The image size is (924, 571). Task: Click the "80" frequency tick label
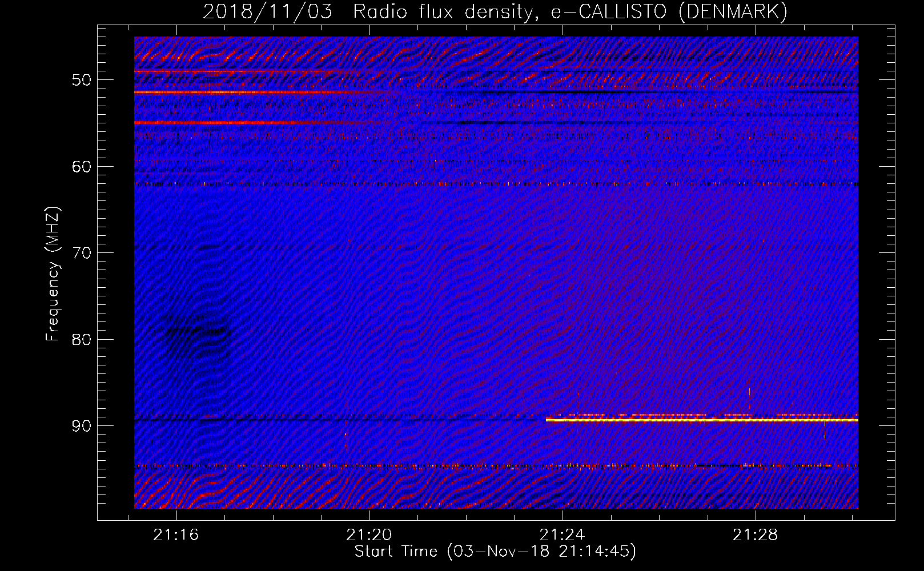click(x=81, y=340)
